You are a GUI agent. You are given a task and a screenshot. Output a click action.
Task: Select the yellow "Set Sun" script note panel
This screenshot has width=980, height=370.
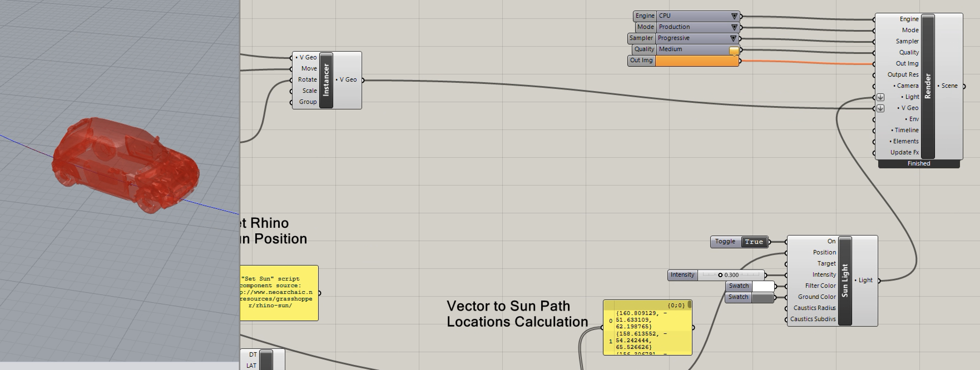(x=279, y=293)
